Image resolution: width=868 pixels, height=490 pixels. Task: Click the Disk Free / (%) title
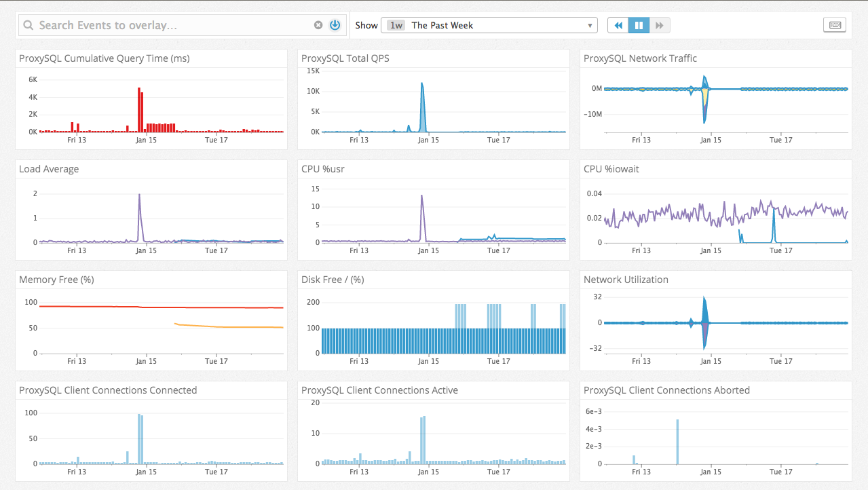coord(333,280)
